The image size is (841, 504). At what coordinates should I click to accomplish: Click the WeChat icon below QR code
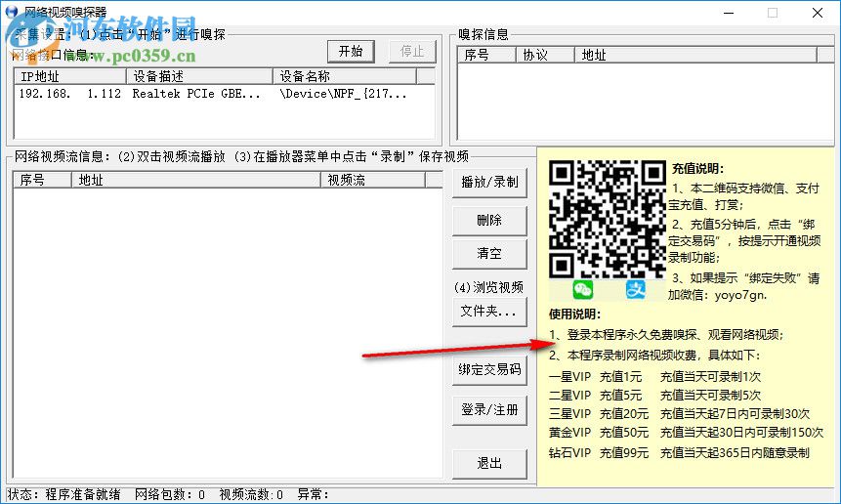tap(582, 289)
